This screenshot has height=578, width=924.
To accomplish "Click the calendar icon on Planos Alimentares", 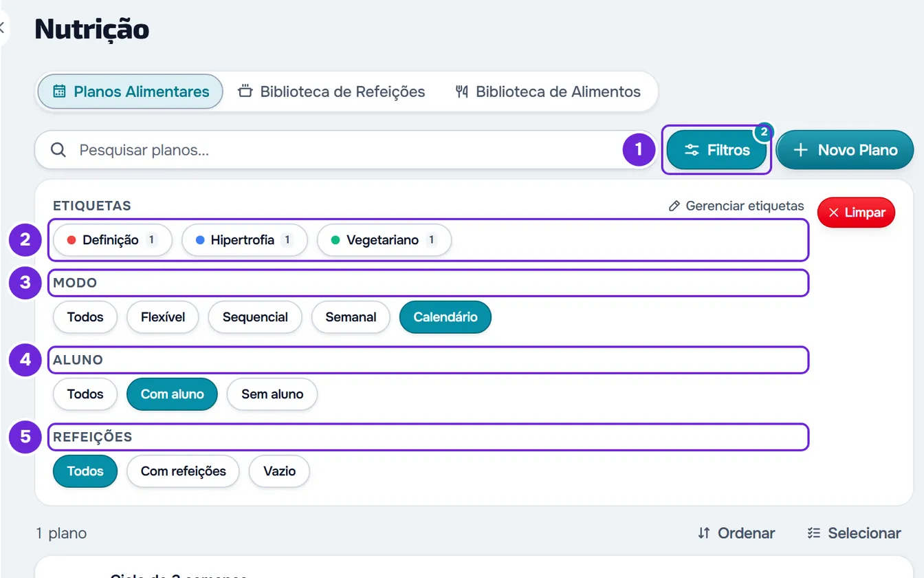I will point(60,92).
